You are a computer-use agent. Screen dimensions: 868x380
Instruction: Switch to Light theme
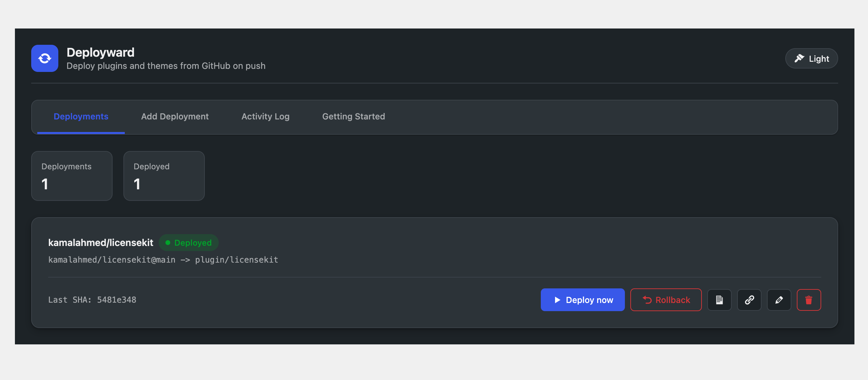click(811, 58)
